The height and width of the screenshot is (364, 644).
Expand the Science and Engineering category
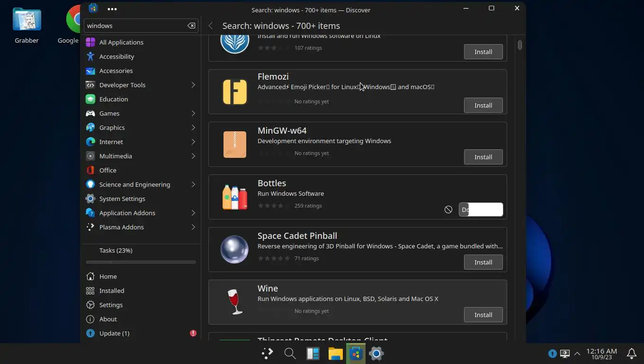pyautogui.click(x=193, y=184)
